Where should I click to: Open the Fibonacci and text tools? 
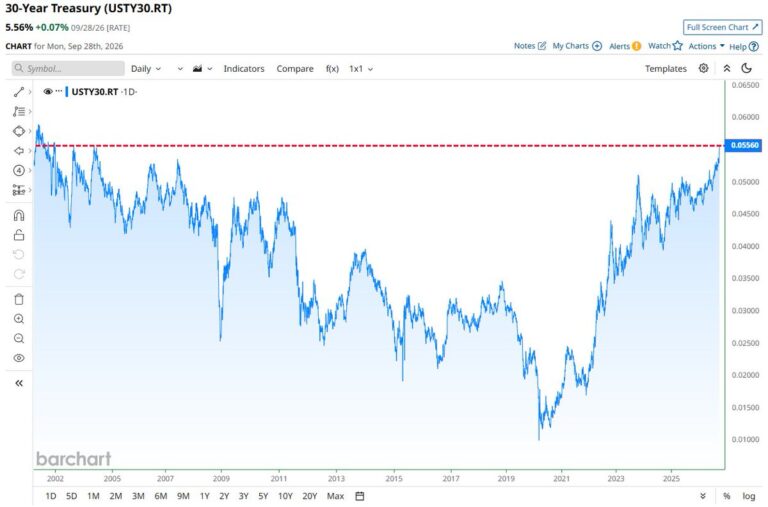(x=19, y=112)
